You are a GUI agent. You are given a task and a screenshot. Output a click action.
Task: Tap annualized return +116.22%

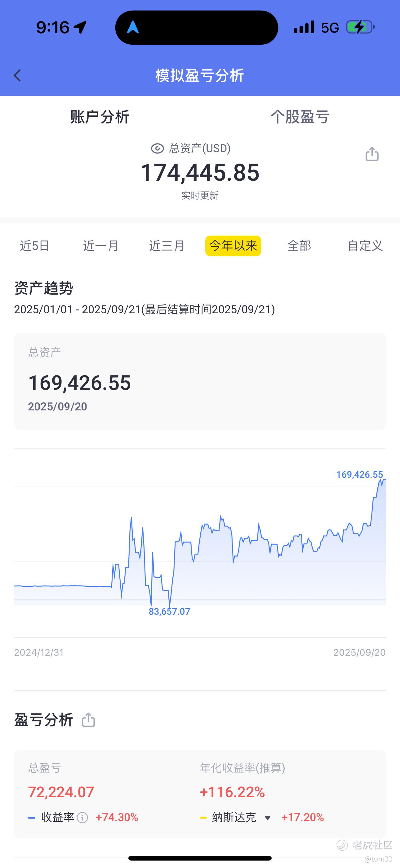(232, 792)
